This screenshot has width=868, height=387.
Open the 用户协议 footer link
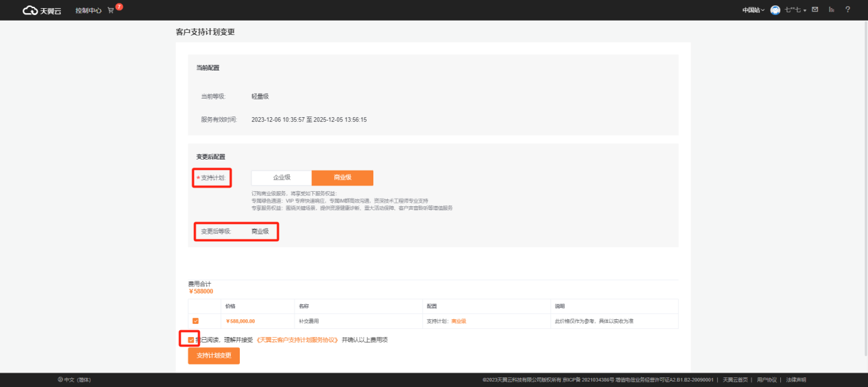pos(767,379)
